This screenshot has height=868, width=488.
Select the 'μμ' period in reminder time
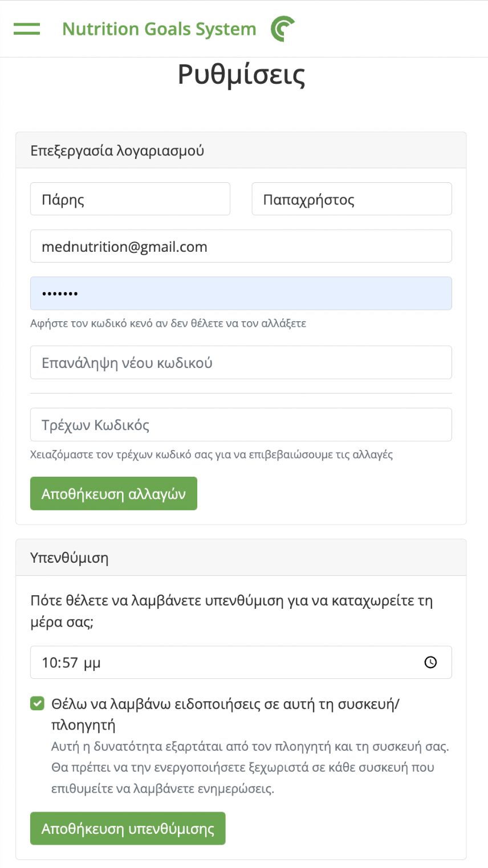click(92, 664)
